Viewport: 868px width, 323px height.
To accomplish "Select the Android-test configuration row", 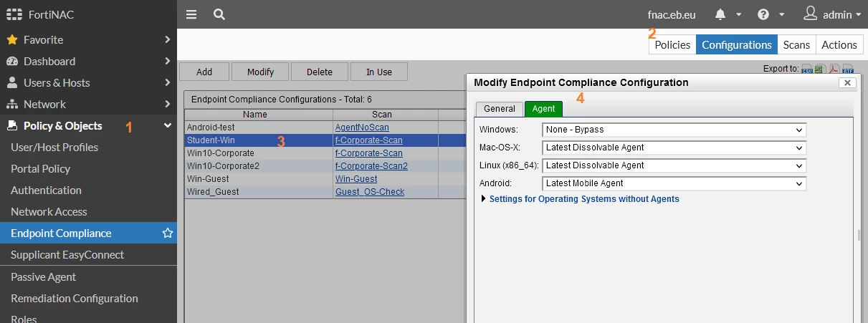I will (x=325, y=127).
